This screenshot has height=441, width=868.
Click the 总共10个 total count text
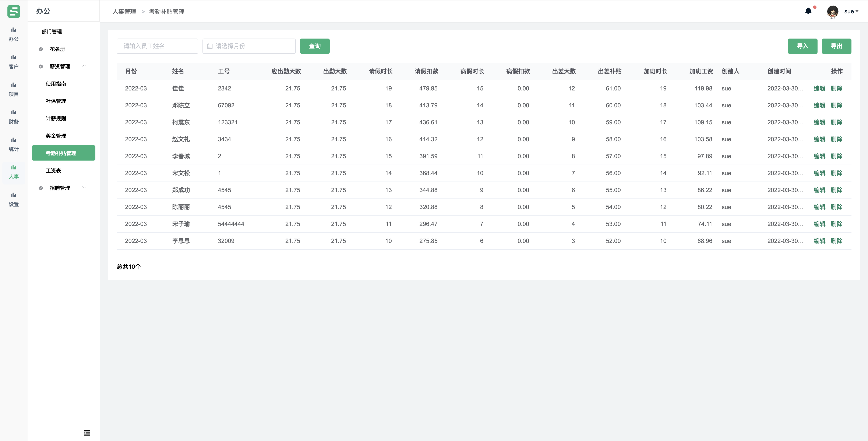tap(129, 267)
